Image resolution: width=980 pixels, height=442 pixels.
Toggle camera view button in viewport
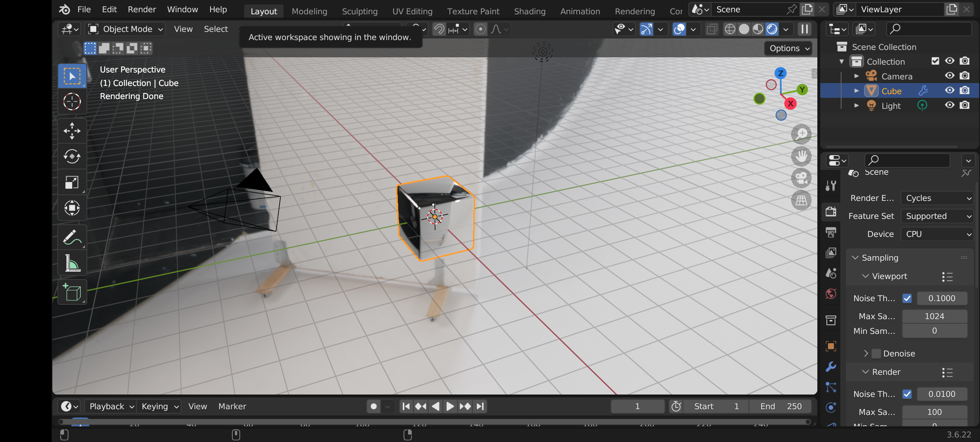pyautogui.click(x=801, y=178)
